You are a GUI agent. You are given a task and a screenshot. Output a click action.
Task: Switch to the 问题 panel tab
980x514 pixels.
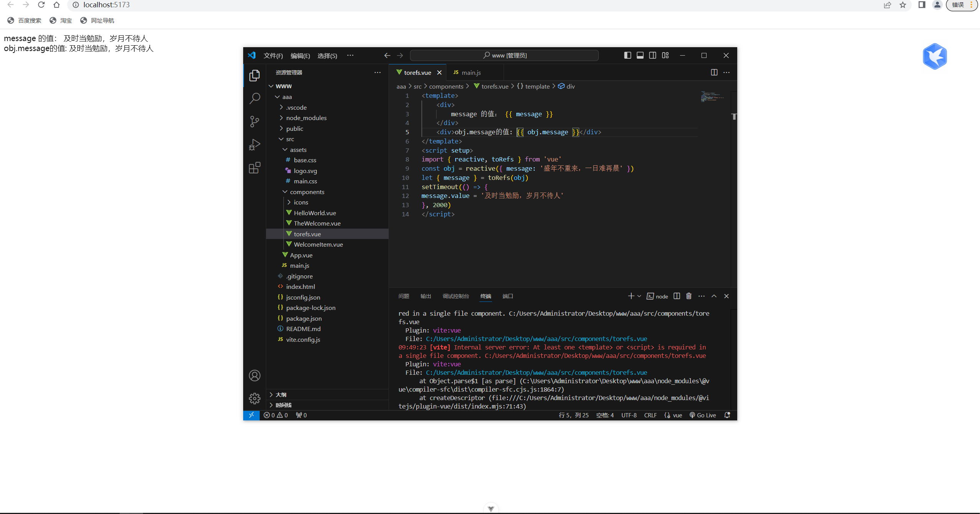pyautogui.click(x=404, y=296)
